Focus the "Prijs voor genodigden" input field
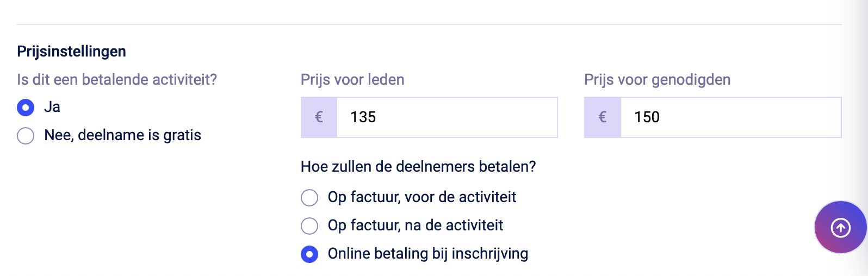The image size is (868, 276). point(730,117)
